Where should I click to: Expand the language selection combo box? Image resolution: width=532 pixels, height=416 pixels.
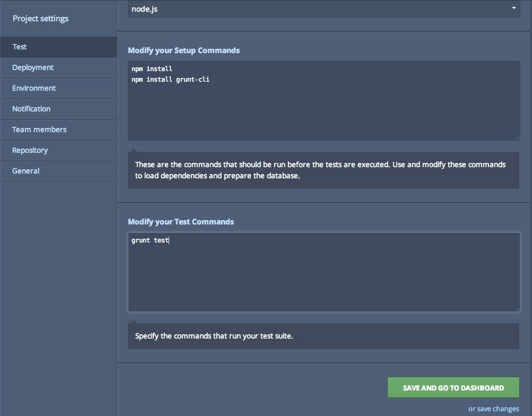324,8
